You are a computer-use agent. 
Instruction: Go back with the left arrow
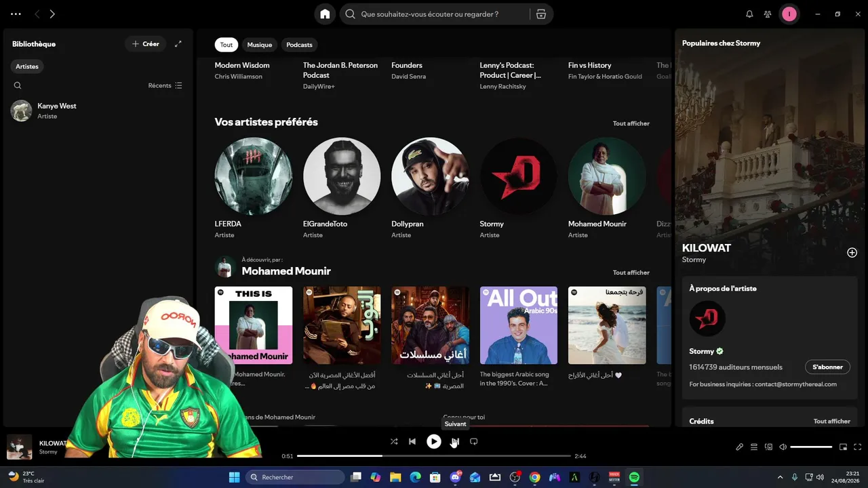click(x=37, y=14)
